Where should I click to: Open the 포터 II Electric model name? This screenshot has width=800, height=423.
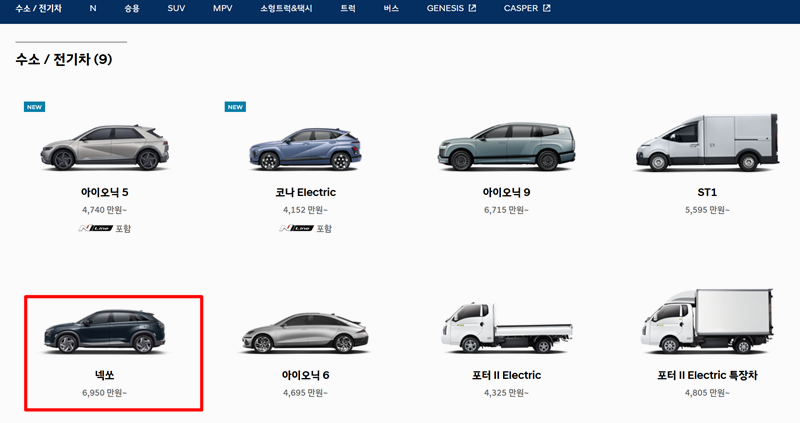506,375
